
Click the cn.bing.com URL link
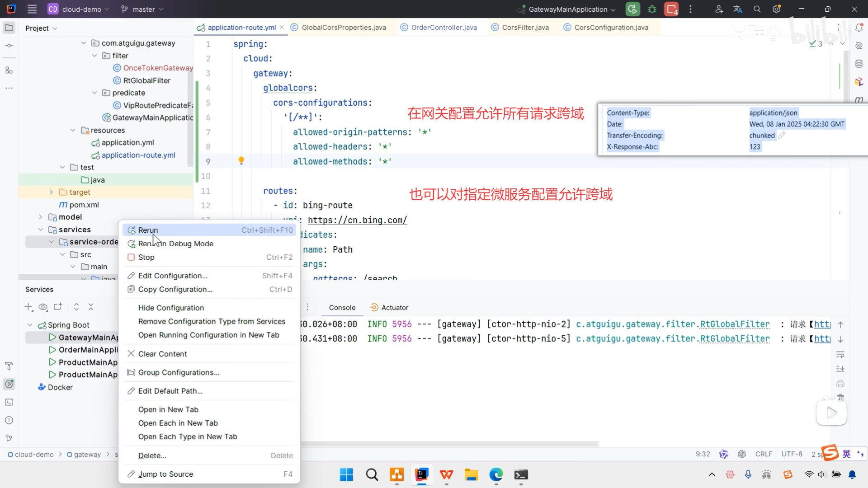click(357, 220)
